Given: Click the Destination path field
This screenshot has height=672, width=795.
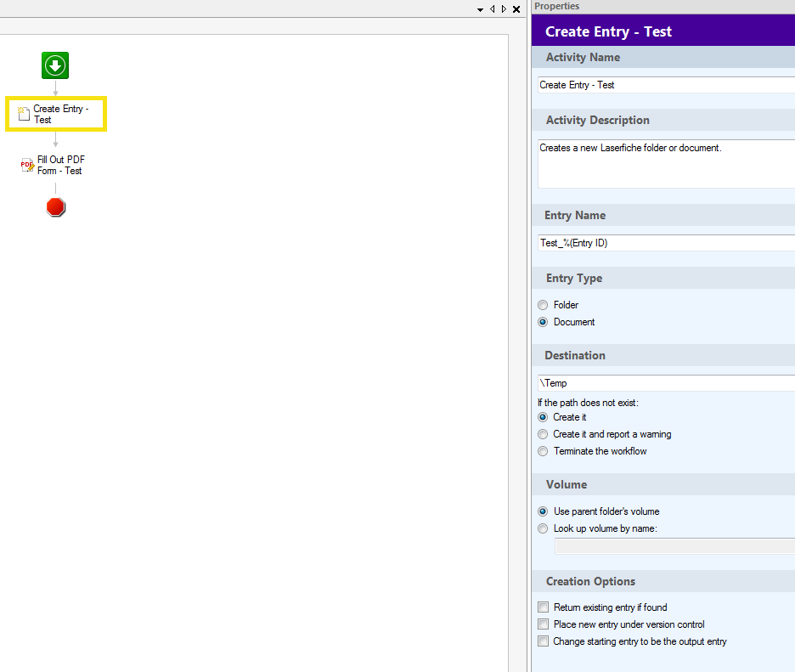Looking at the screenshot, I should 666,383.
